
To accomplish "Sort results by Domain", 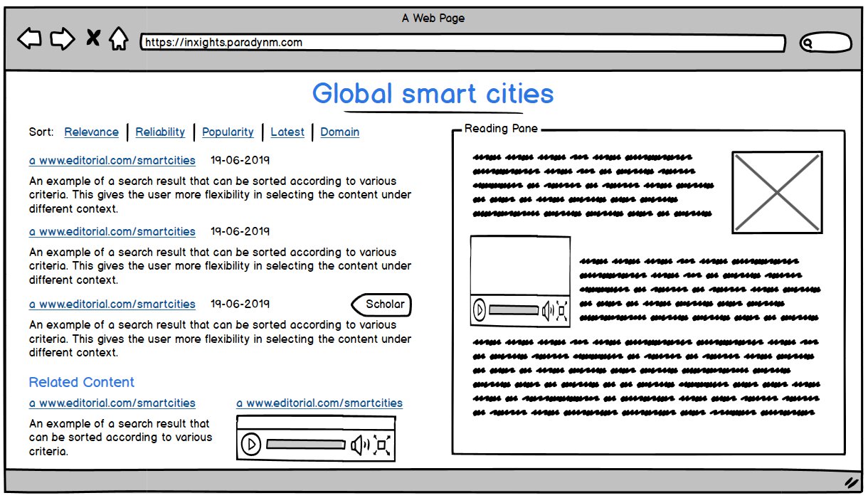I will click(339, 132).
